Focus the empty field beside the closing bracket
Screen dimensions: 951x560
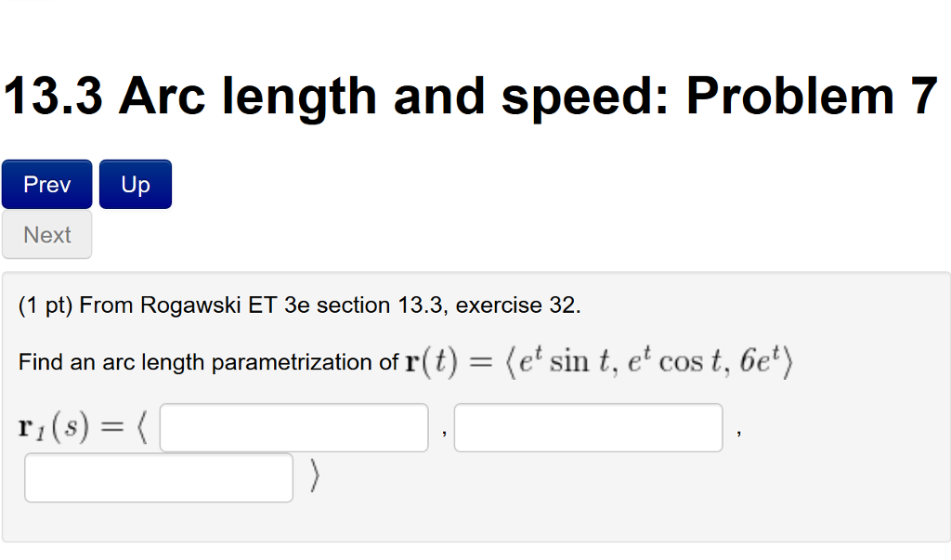pos(158,476)
